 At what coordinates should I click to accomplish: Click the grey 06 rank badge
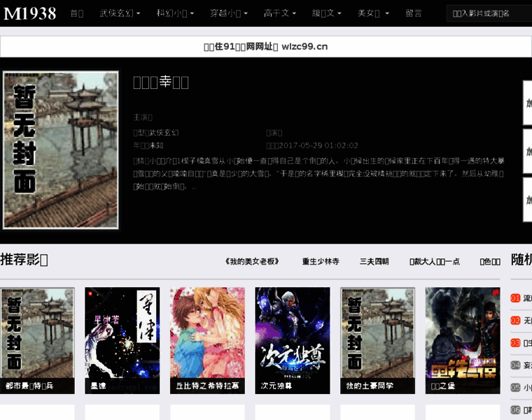(516, 410)
